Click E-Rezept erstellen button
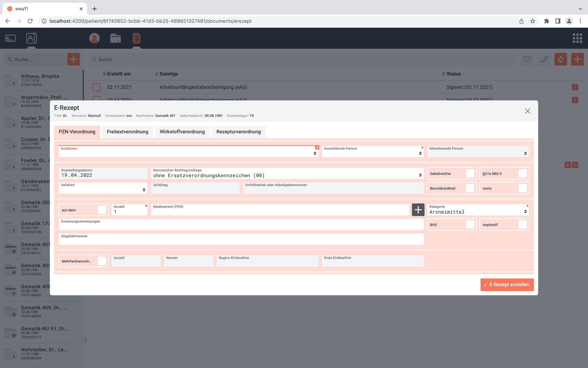The height and width of the screenshot is (368, 588). 507,285
